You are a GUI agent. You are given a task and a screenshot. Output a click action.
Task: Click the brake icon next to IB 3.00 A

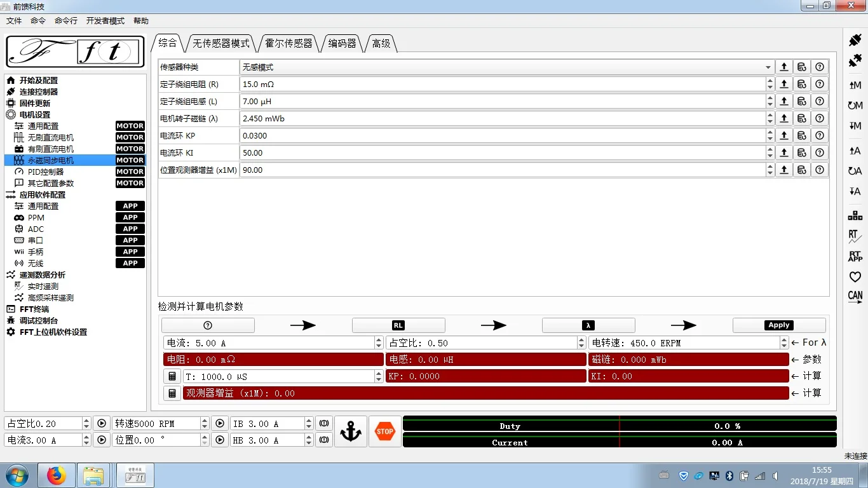coord(323,423)
